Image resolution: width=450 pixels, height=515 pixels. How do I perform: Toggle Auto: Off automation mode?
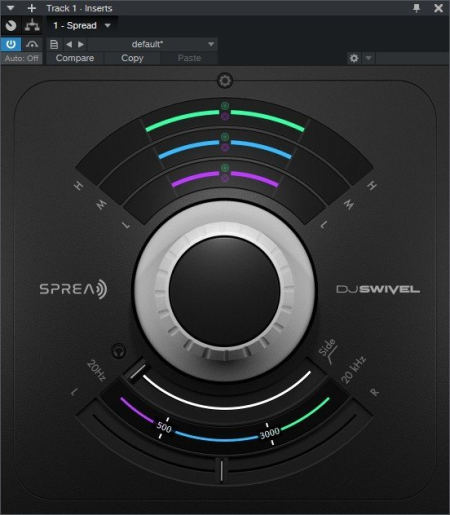(21, 58)
